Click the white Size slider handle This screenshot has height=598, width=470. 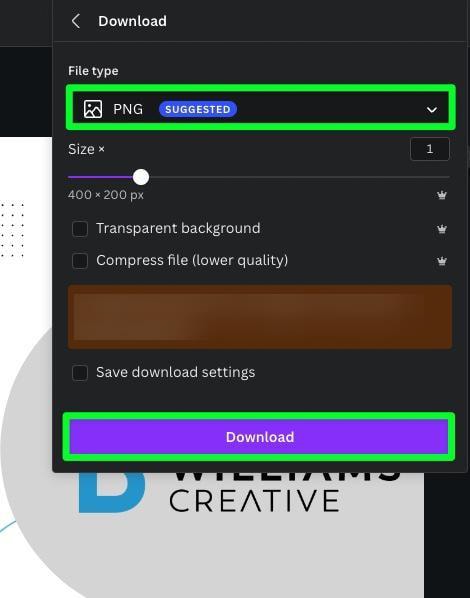(x=141, y=177)
